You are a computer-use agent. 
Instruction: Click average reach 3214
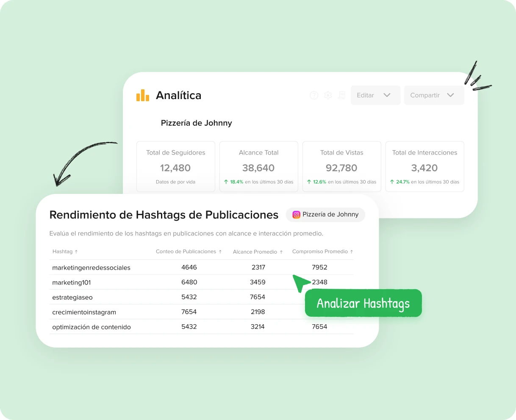coord(258,326)
